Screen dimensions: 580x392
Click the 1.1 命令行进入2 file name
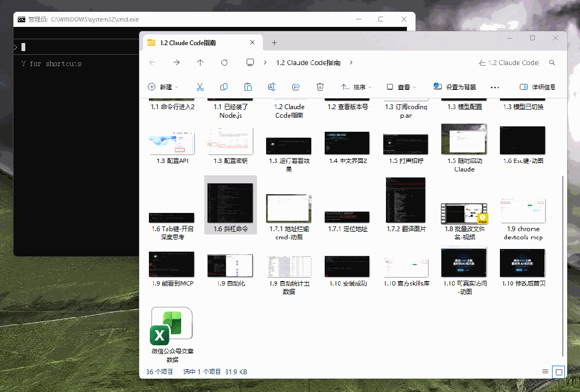pos(173,107)
